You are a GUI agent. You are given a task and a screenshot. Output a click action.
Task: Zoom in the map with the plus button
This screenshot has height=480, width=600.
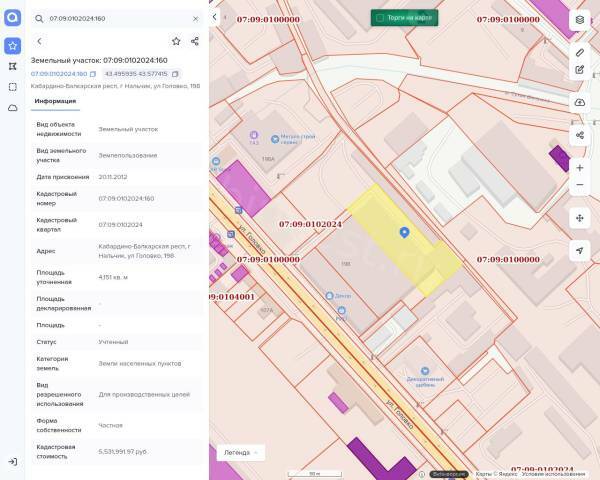pos(580,168)
